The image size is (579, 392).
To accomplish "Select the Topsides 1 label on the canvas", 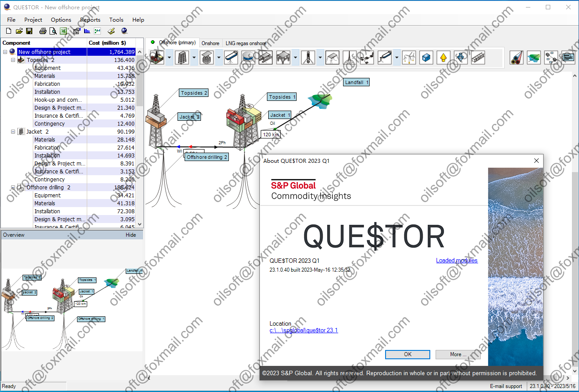I will [282, 97].
